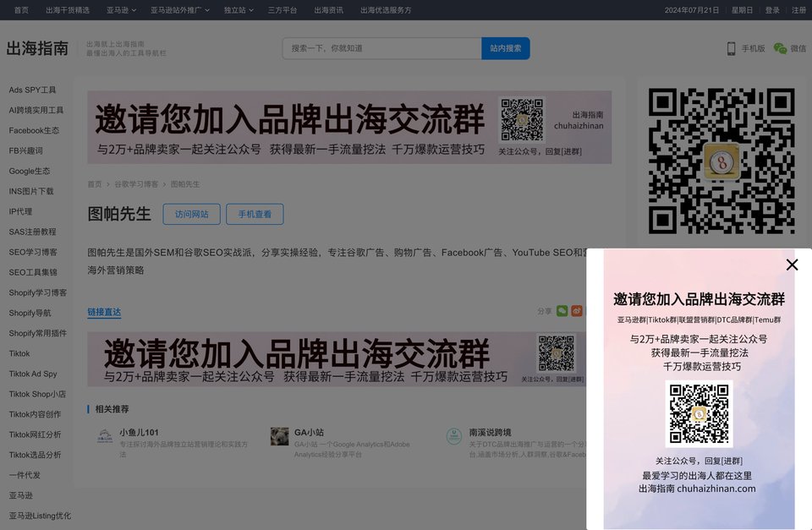This screenshot has height=530, width=812.
Task: Open INS图片下载 sidebar category
Action: pos(31,191)
